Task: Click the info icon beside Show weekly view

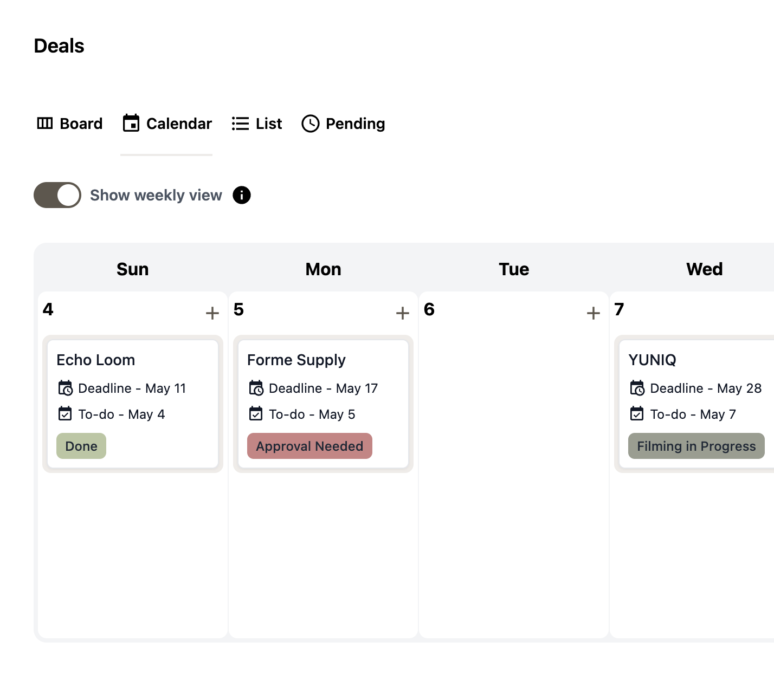Action: [242, 195]
